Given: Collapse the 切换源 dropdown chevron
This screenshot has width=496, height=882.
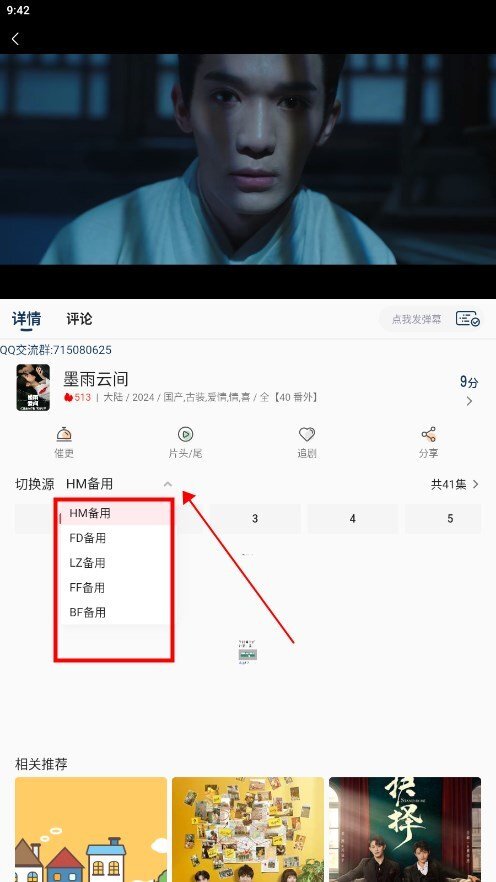Looking at the screenshot, I should pos(168,484).
